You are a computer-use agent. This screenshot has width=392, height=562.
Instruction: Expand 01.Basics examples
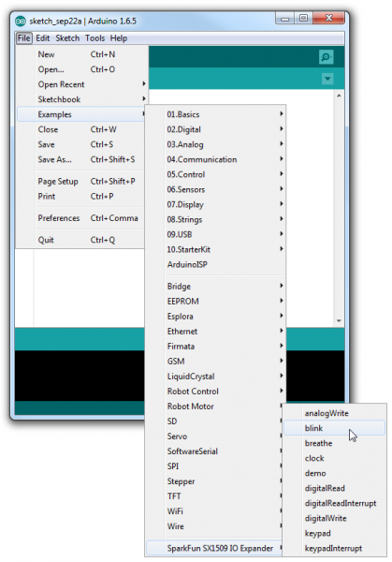click(x=215, y=114)
